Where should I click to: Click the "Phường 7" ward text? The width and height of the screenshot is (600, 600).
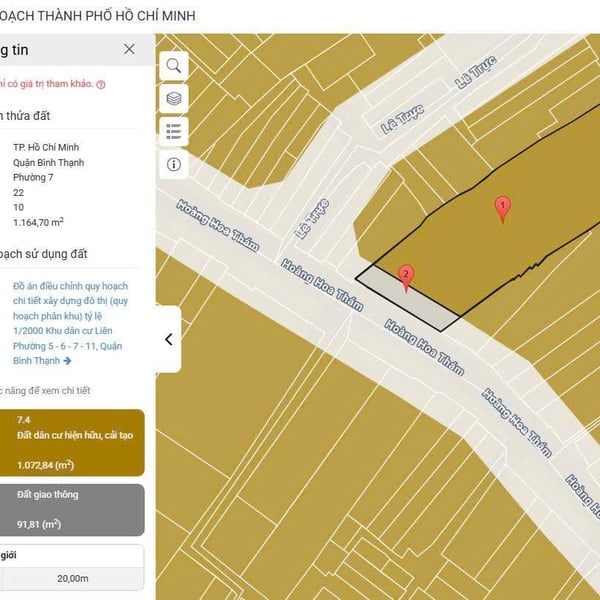[x=33, y=178]
